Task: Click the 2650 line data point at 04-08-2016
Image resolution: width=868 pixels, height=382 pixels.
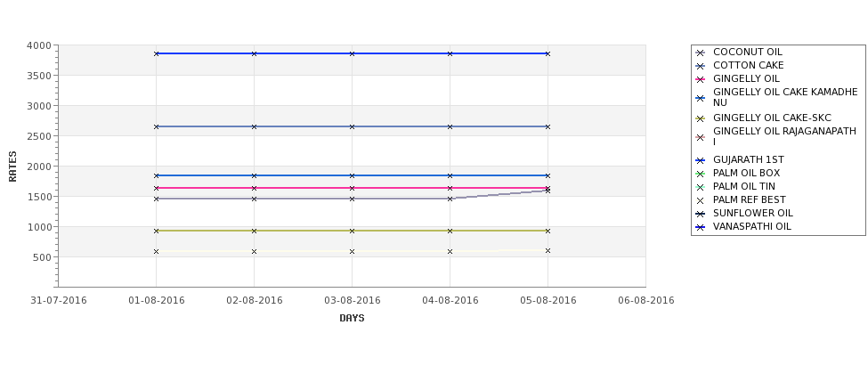Action: pyautogui.click(x=450, y=126)
